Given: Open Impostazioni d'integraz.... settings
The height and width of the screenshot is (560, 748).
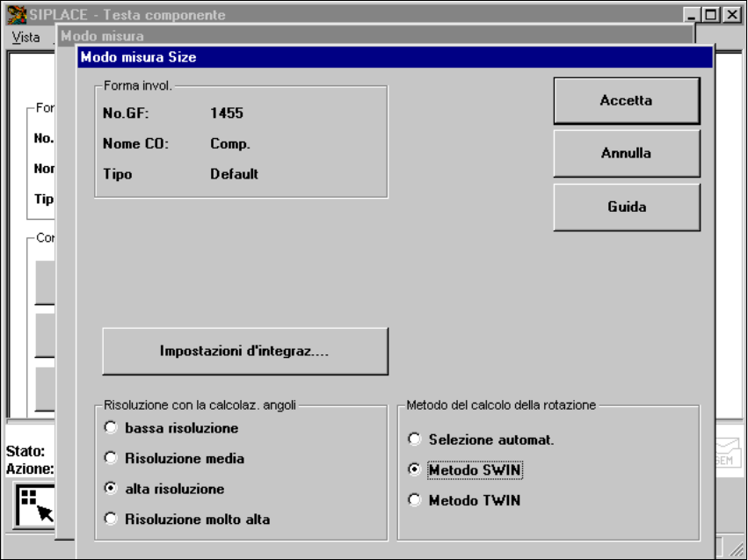Looking at the screenshot, I should tap(245, 351).
